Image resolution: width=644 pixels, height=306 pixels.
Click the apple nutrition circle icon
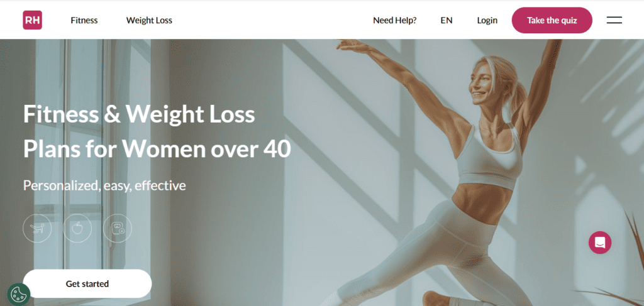tap(77, 228)
